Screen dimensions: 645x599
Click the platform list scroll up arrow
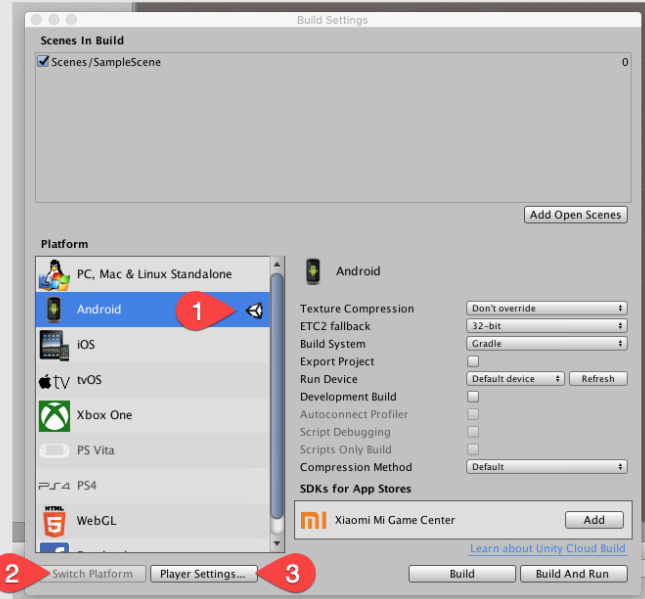coord(277,264)
